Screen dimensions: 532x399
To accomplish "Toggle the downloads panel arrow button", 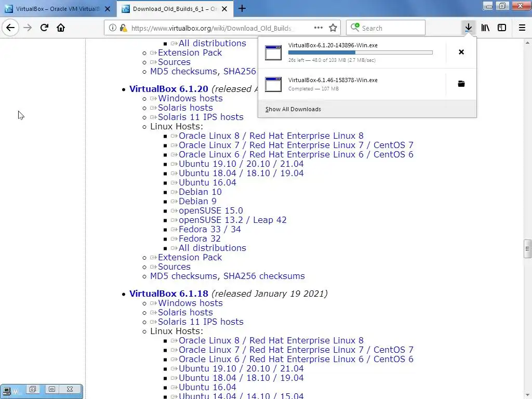I will 468,28.
